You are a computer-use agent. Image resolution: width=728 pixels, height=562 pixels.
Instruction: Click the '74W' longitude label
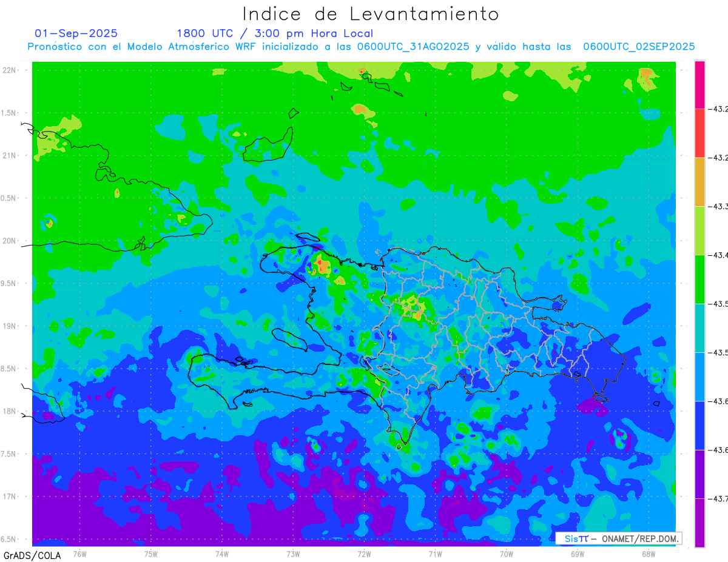click(x=221, y=554)
